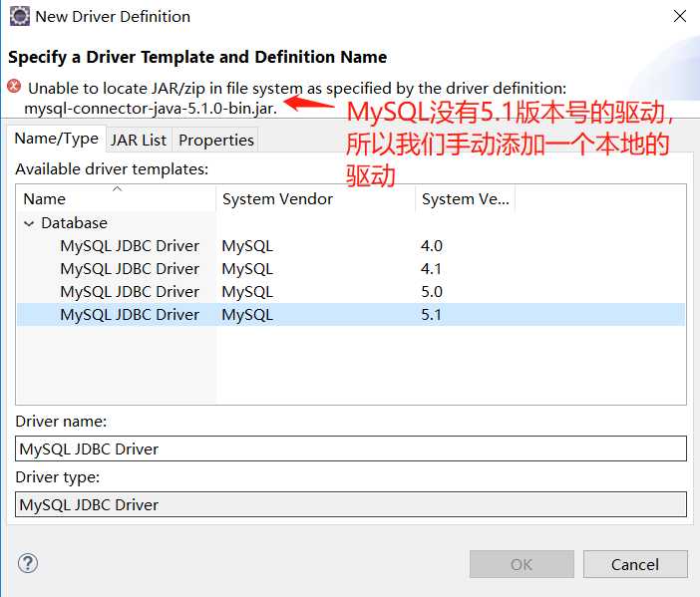Viewport: 700px width, 597px height.
Task: Click the Available driver templates label
Action: (112, 169)
